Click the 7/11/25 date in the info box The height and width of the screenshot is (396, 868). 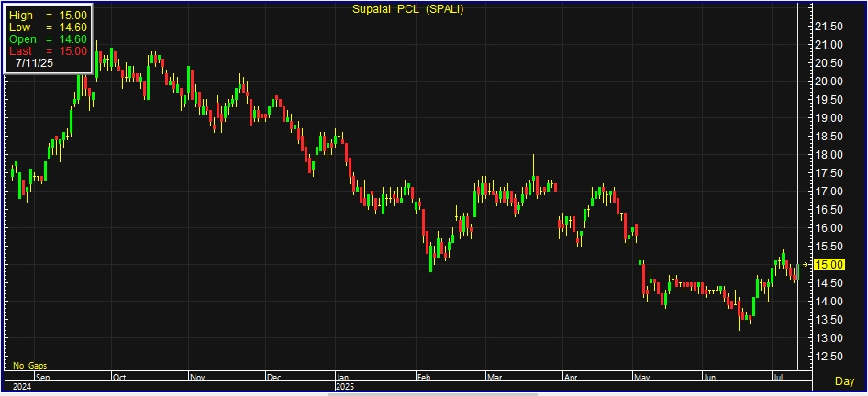(34, 62)
